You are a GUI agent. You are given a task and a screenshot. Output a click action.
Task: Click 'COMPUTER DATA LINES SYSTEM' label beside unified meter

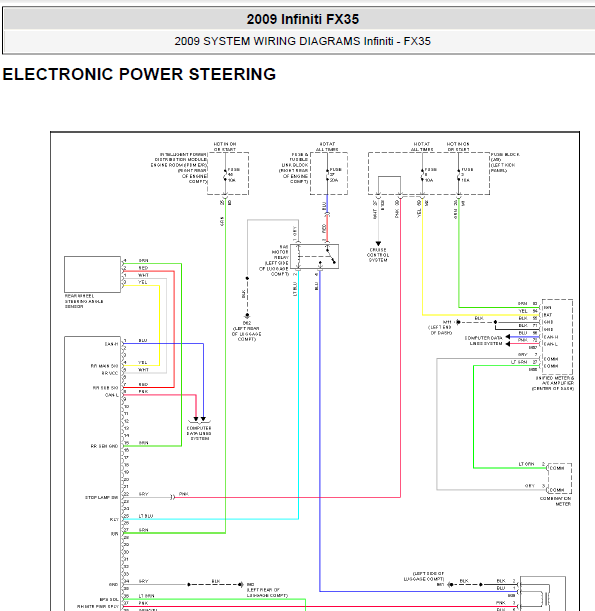click(x=484, y=341)
